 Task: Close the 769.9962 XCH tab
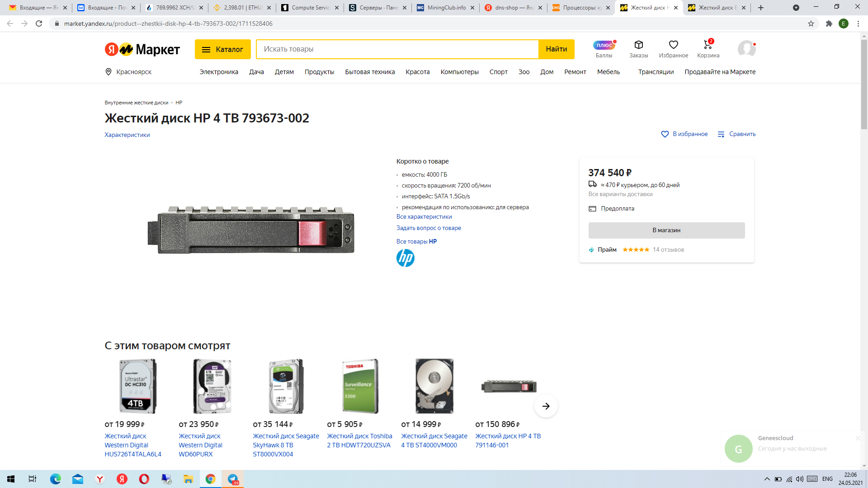coord(201,8)
